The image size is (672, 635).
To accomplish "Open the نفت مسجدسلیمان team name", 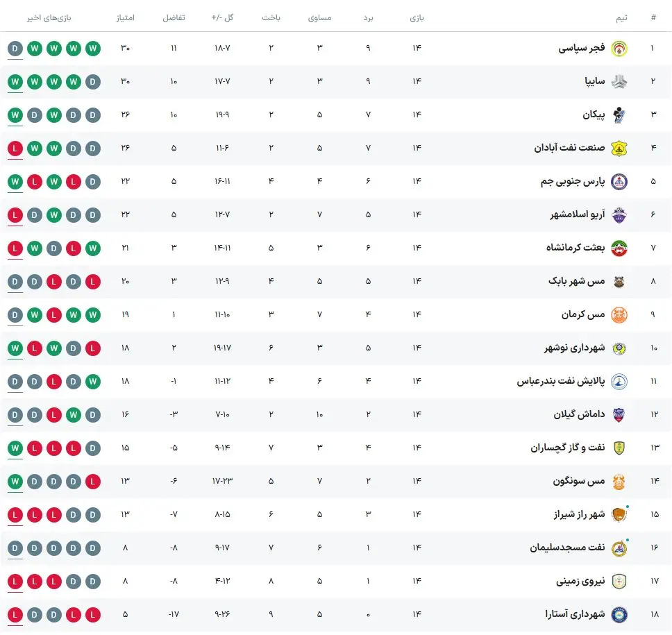I will (x=567, y=548).
